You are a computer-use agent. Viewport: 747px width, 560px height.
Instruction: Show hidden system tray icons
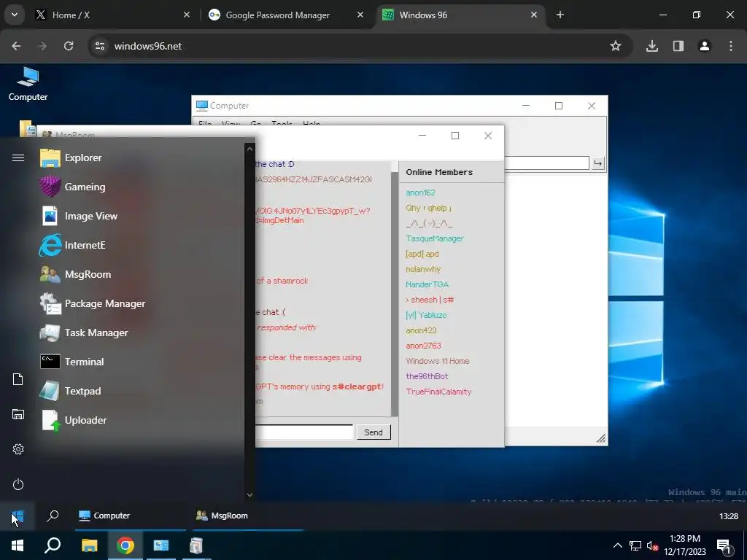click(617, 545)
